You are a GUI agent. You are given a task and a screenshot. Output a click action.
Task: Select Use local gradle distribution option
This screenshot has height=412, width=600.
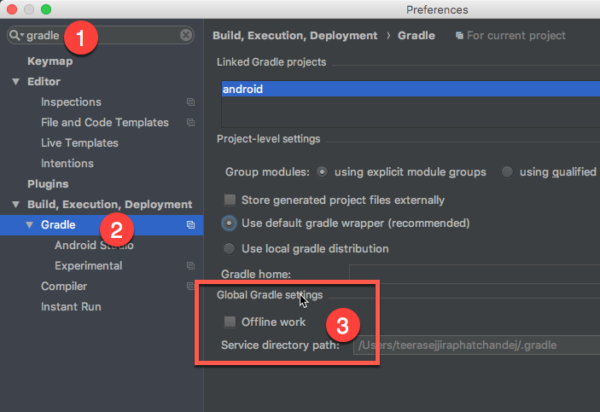tap(229, 249)
